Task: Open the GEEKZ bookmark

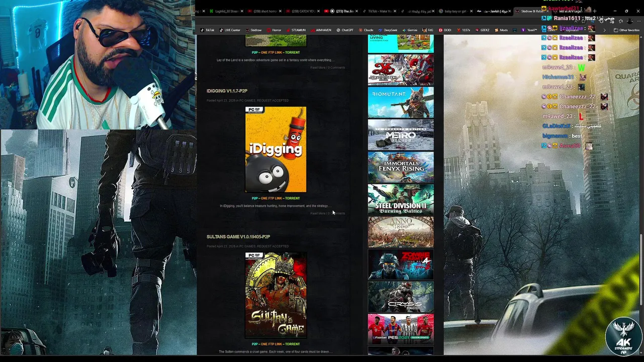Action: 482,30
